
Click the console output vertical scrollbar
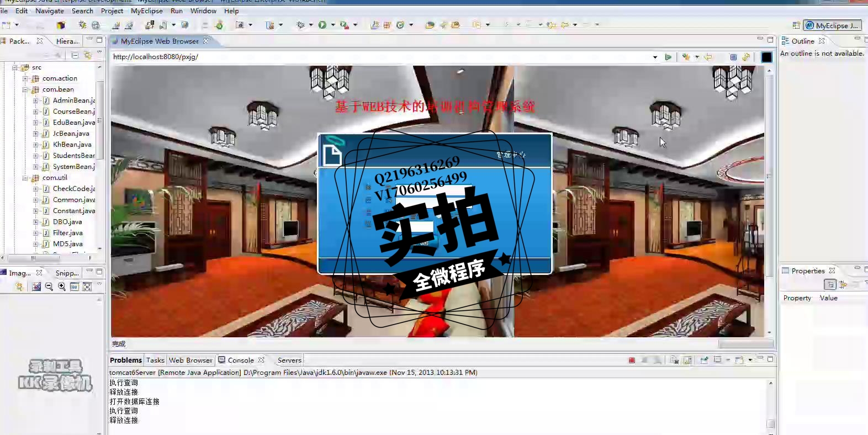click(x=771, y=407)
